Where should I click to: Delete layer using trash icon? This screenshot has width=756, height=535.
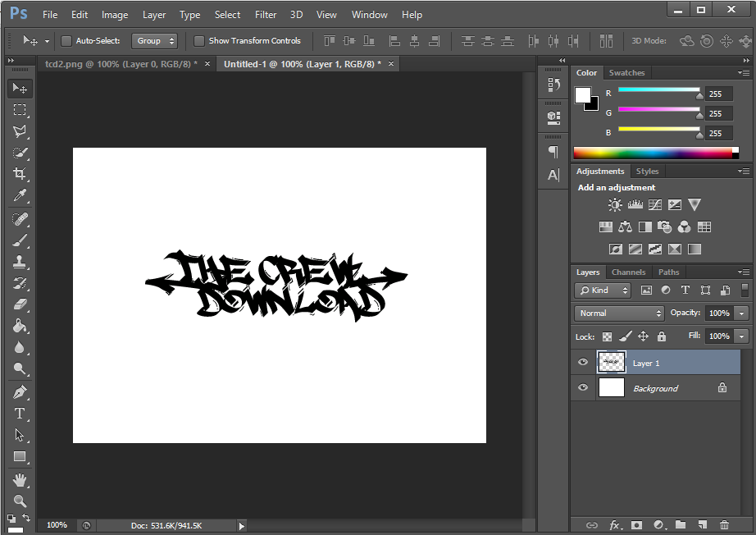point(724,524)
